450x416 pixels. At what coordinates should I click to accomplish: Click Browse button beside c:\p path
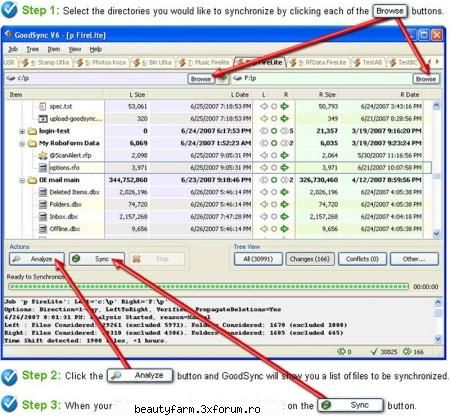tap(201, 79)
